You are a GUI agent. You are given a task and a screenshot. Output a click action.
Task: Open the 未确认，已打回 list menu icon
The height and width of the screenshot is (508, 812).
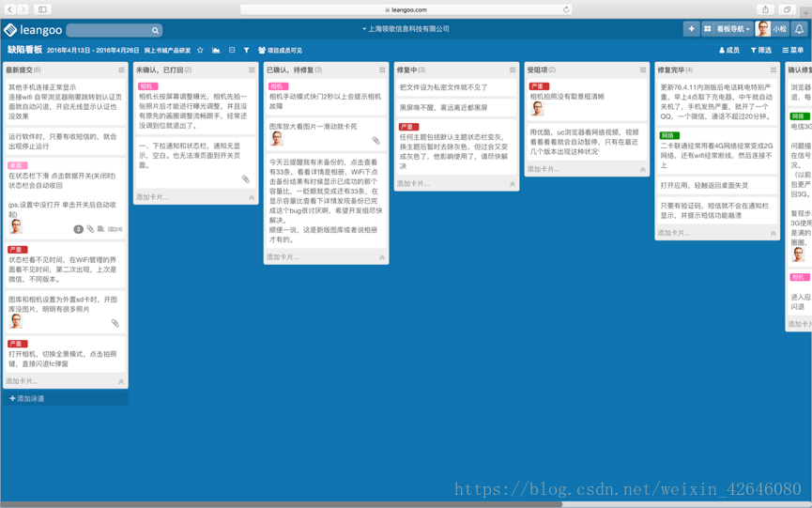[x=252, y=69]
